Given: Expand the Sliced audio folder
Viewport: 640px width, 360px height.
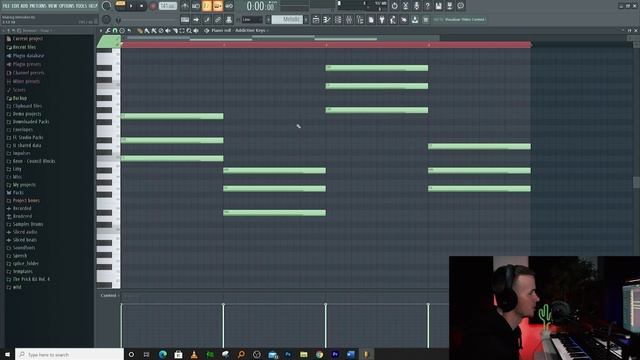Looking at the screenshot, I should (x=21, y=232).
